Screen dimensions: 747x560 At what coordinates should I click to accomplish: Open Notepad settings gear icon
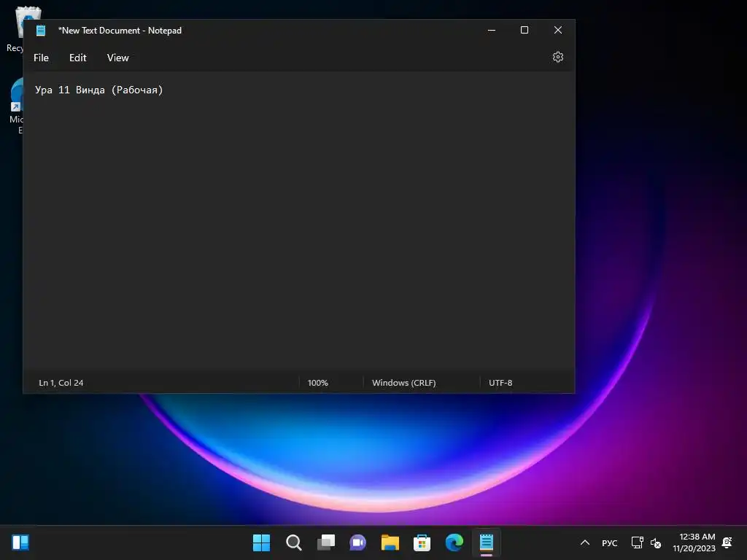click(558, 57)
